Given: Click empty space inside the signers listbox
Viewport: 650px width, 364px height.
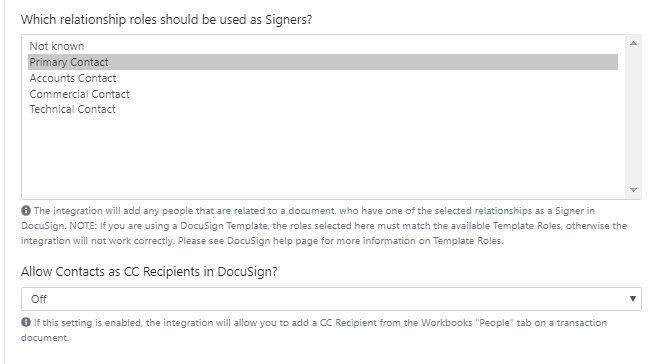Looking at the screenshot, I should click(323, 158).
